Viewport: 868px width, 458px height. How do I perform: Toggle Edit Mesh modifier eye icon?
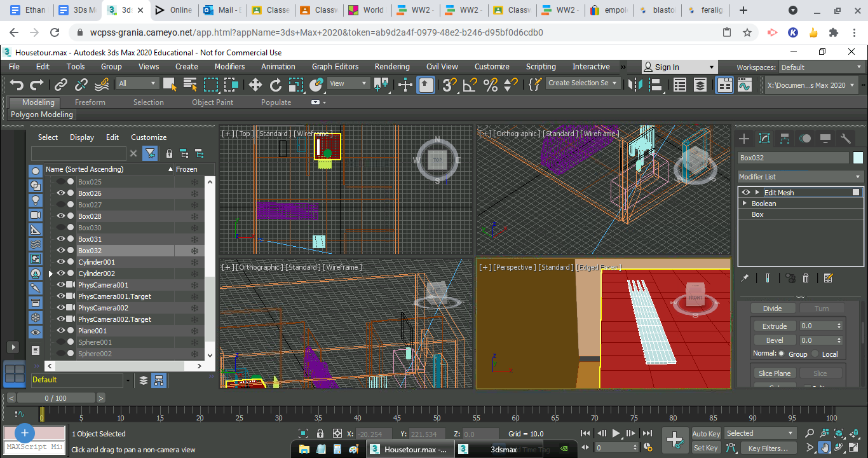pyautogui.click(x=746, y=192)
